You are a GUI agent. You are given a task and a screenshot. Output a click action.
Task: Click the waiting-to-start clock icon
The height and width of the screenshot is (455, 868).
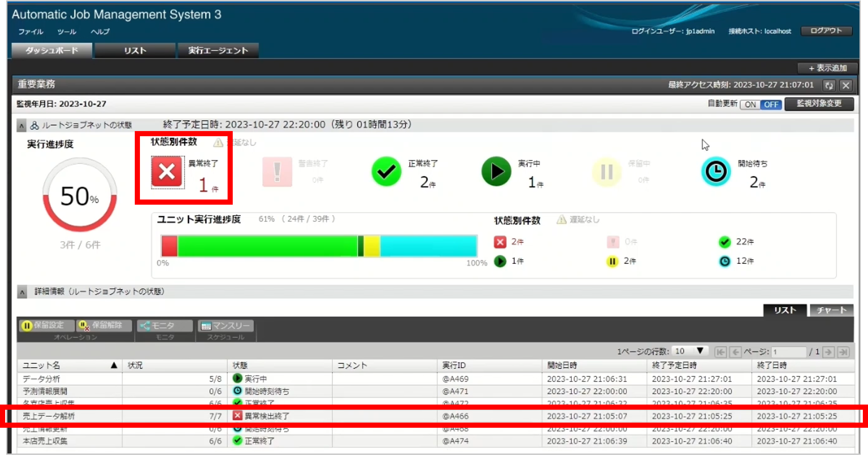[x=716, y=172]
